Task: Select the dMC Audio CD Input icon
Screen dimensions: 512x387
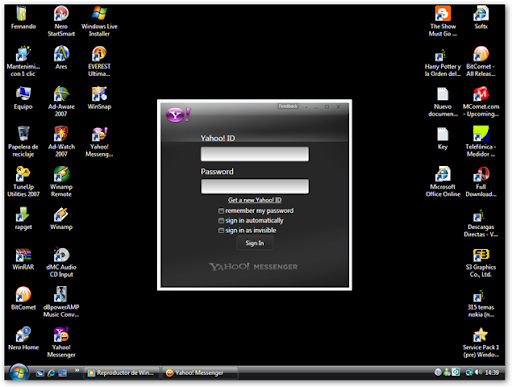Action: pos(61,255)
